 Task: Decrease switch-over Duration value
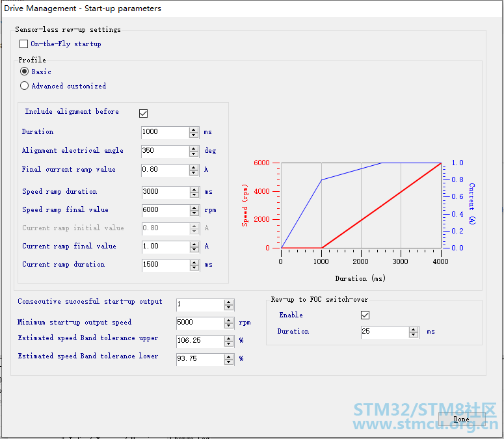[414, 335]
